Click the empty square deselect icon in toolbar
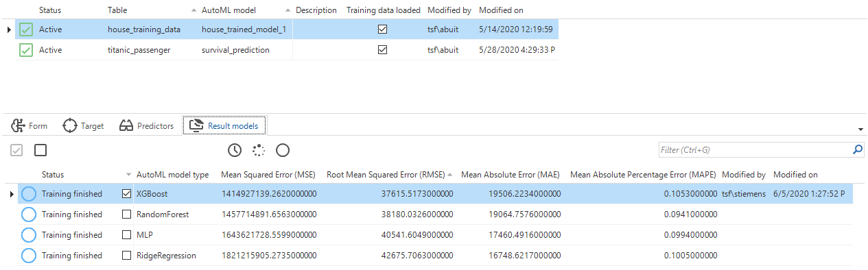This screenshot has height=270, width=868. coord(40,149)
